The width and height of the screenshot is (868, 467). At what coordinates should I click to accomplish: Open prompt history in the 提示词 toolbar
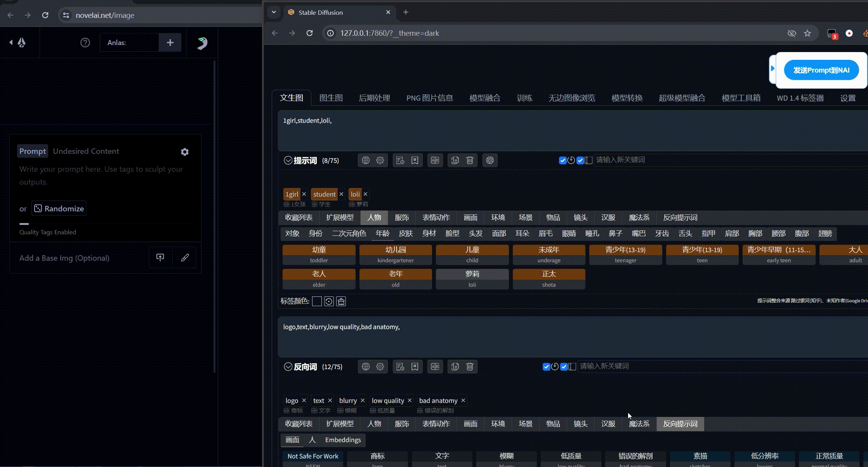pos(400,160)
